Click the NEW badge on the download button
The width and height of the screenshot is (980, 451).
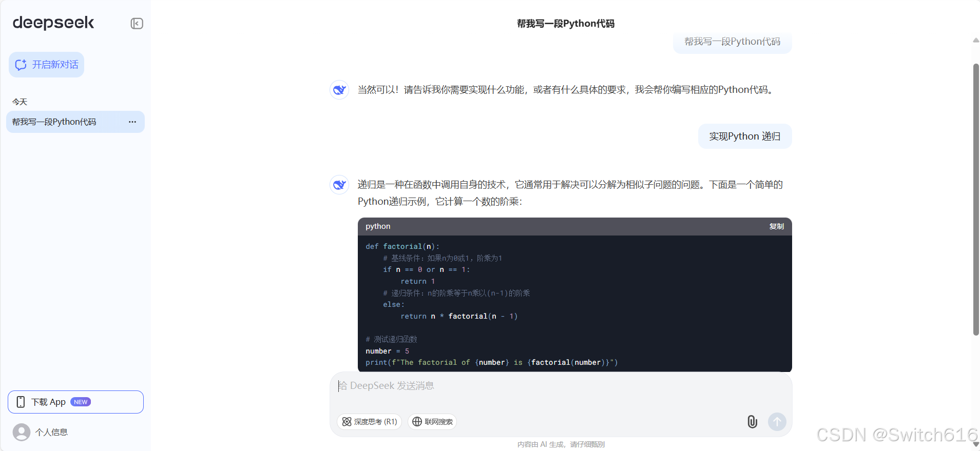(x=81, y=402)
